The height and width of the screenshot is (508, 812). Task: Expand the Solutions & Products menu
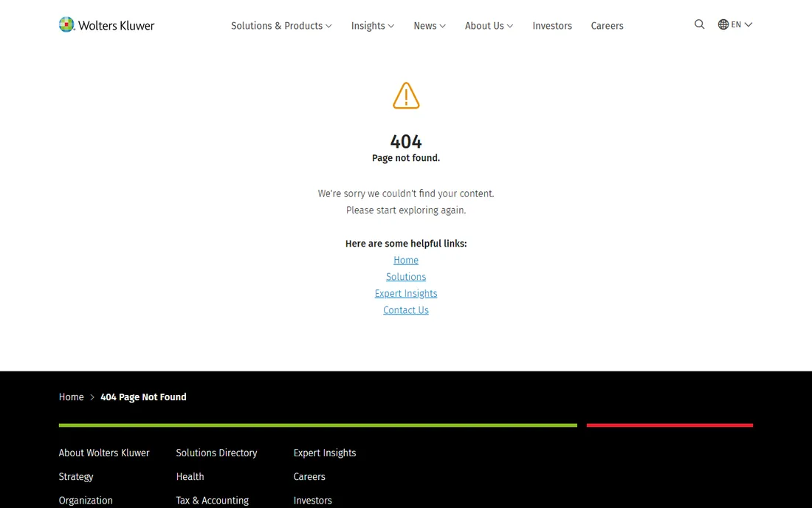coord(281,26)
